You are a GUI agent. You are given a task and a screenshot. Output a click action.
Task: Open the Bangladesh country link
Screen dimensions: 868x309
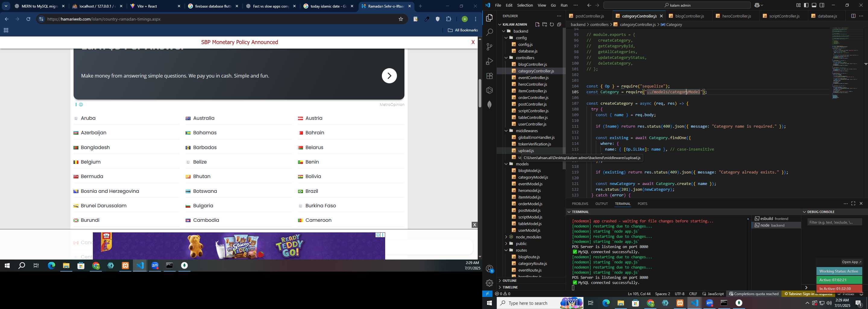(95, 148)
